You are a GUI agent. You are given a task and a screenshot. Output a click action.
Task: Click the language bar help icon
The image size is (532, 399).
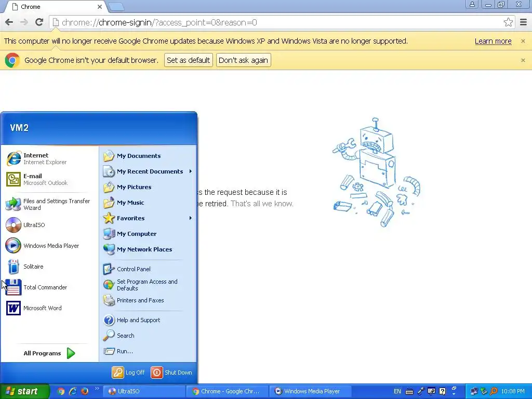(443, 391)
